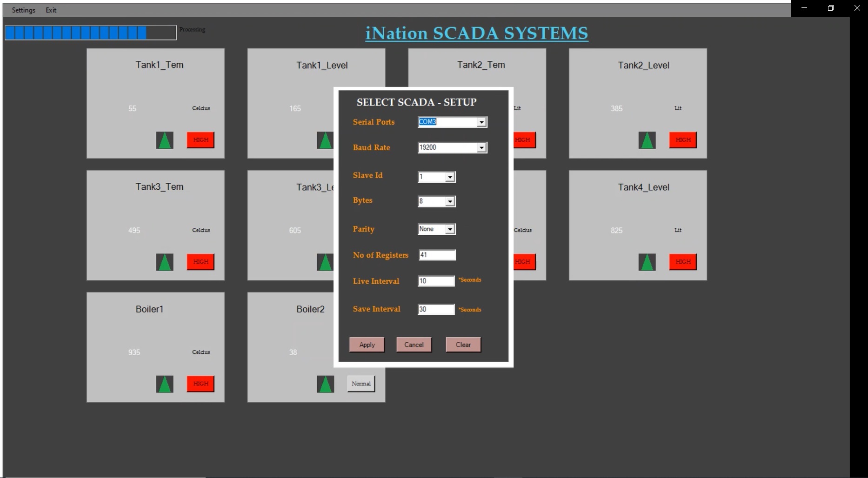Expand the Slave Id dropdown
Screen dimensions: 868x478
pyautogui.click(x=450, y=177)
